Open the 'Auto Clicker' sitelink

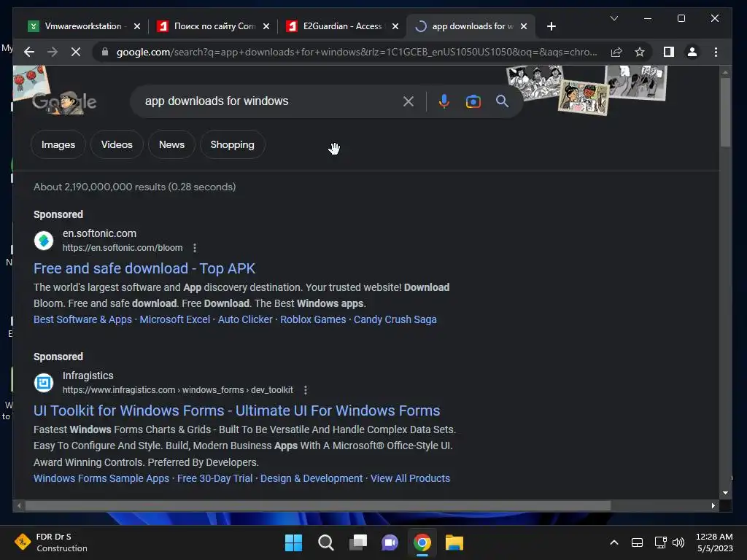(245, 319)
